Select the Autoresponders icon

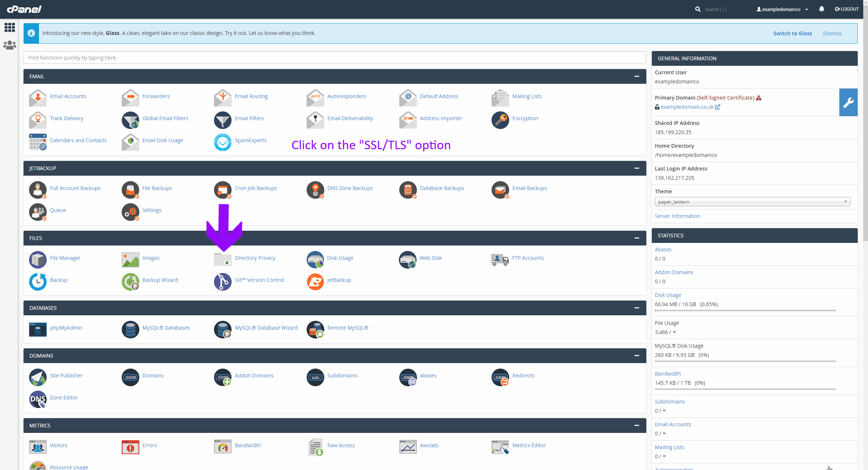[x=315, y=98]
